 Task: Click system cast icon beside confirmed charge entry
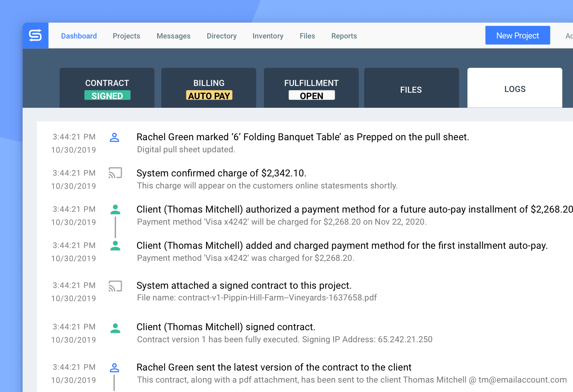point(115,173)
